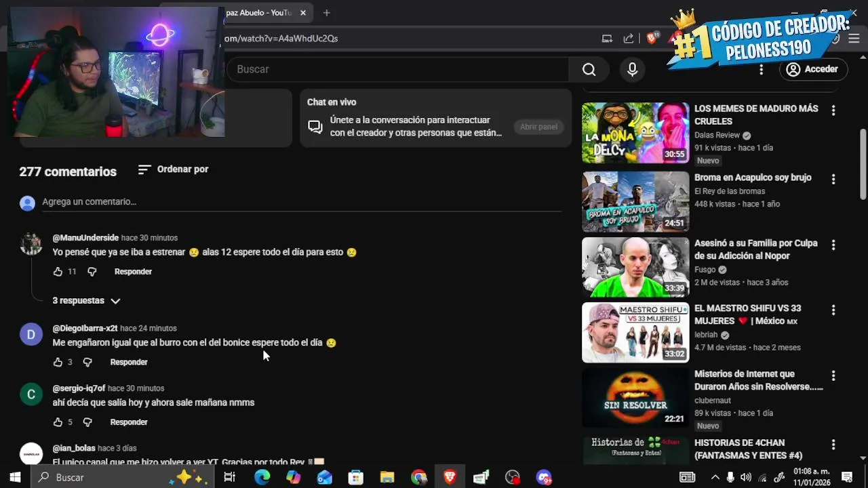Launch Microsoft Edge from taskbar

(x=262, y=477)
